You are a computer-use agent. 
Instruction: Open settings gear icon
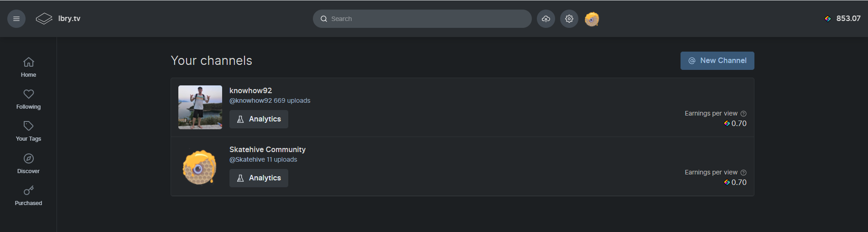569,19
